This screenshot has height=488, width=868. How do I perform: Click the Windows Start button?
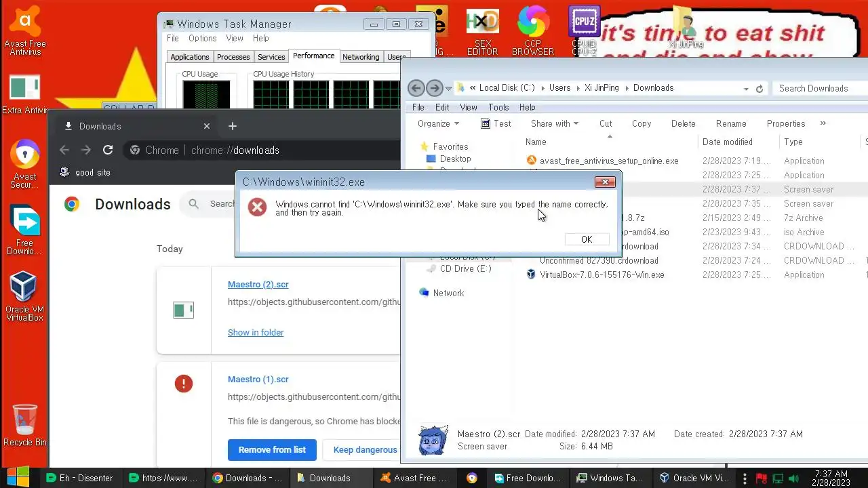point(18,478)
